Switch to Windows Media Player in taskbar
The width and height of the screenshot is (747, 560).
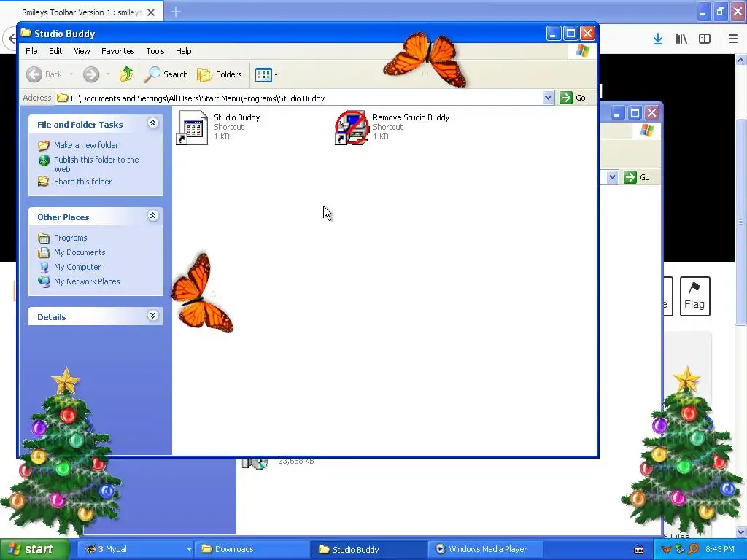[485, 549]
